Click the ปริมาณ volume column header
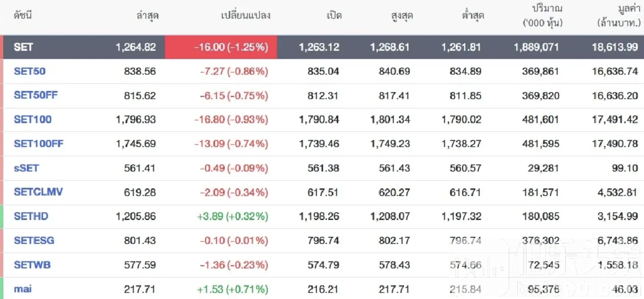Viewport: 644px width, 299px height. pyautogui.click(x=543, y=16)
